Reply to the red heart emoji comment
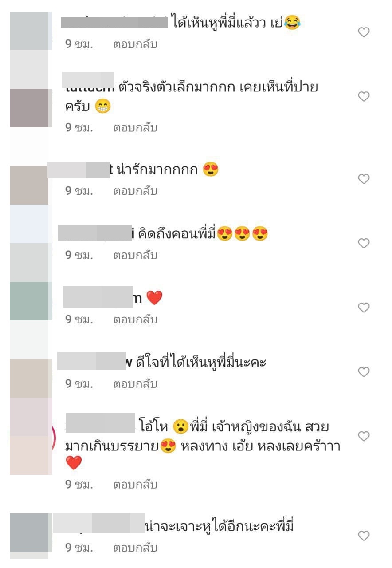Screen dimensions: 392x568 135,319
